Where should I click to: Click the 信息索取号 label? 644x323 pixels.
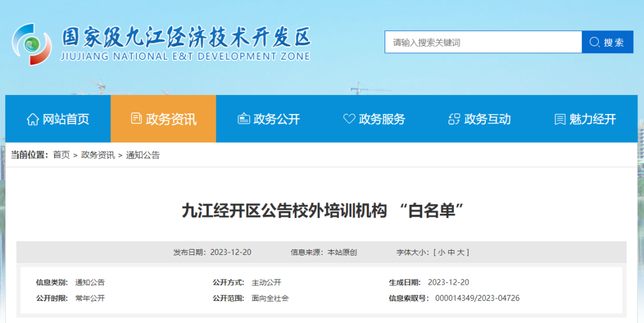(x=409, y=299)
